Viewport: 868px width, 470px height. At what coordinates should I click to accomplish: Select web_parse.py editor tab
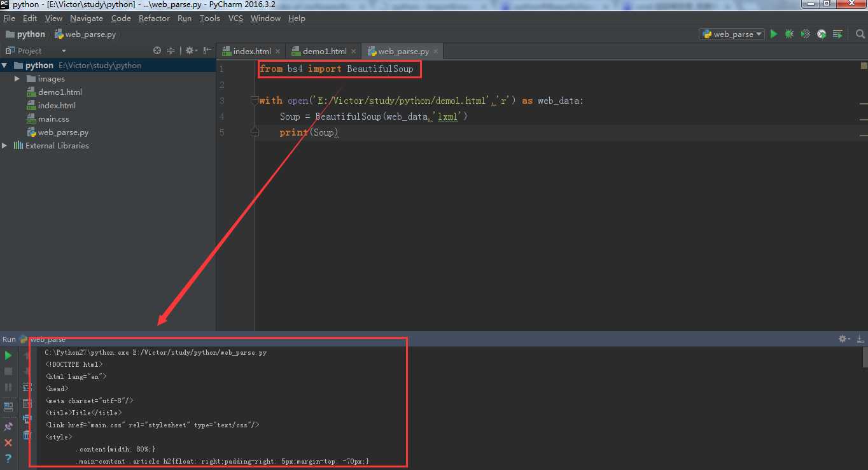click(403, 51)
